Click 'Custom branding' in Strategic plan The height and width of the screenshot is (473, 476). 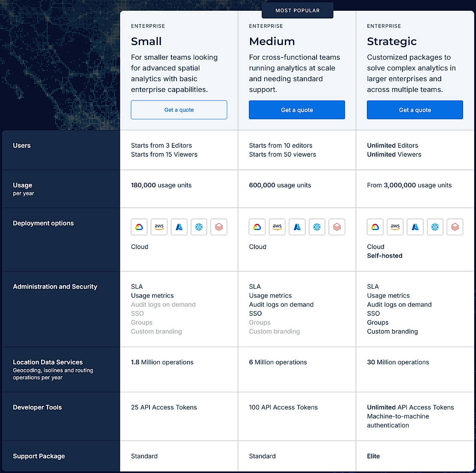[x=393, y=332]
